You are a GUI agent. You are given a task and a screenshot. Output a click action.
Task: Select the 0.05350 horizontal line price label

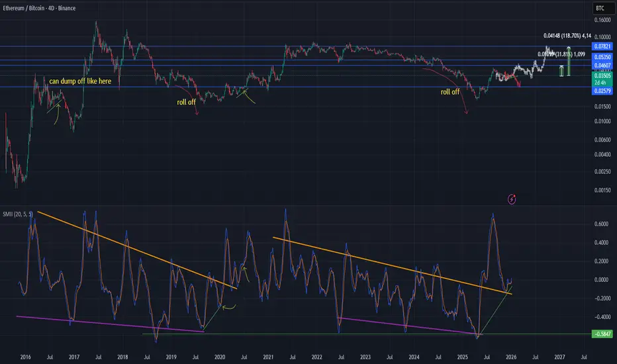602,58
